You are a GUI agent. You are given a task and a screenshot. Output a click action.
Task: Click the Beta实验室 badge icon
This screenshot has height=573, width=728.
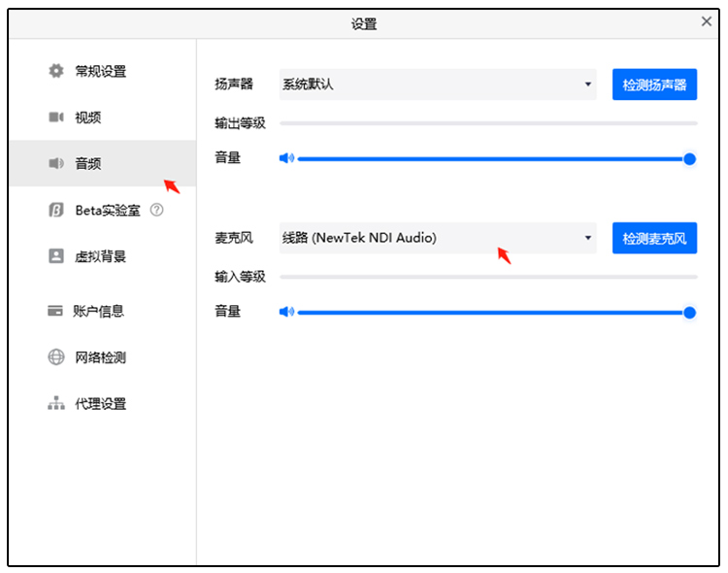56,210
